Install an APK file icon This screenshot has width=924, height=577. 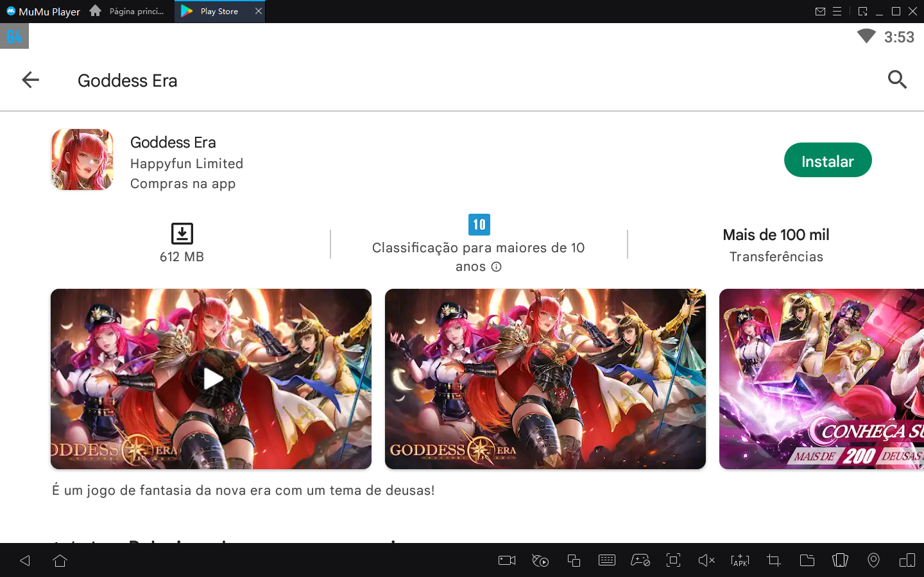[x=740, y=560]
